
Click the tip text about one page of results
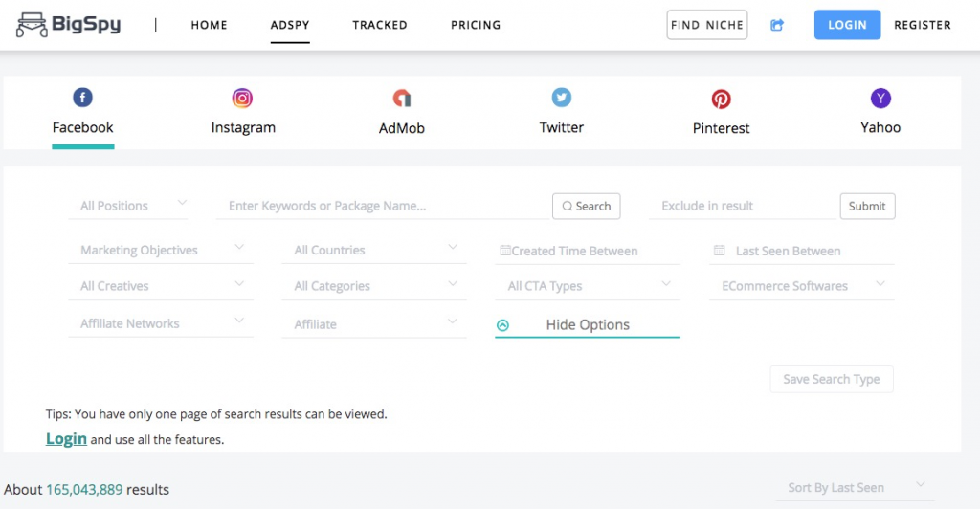coord(216,414)
